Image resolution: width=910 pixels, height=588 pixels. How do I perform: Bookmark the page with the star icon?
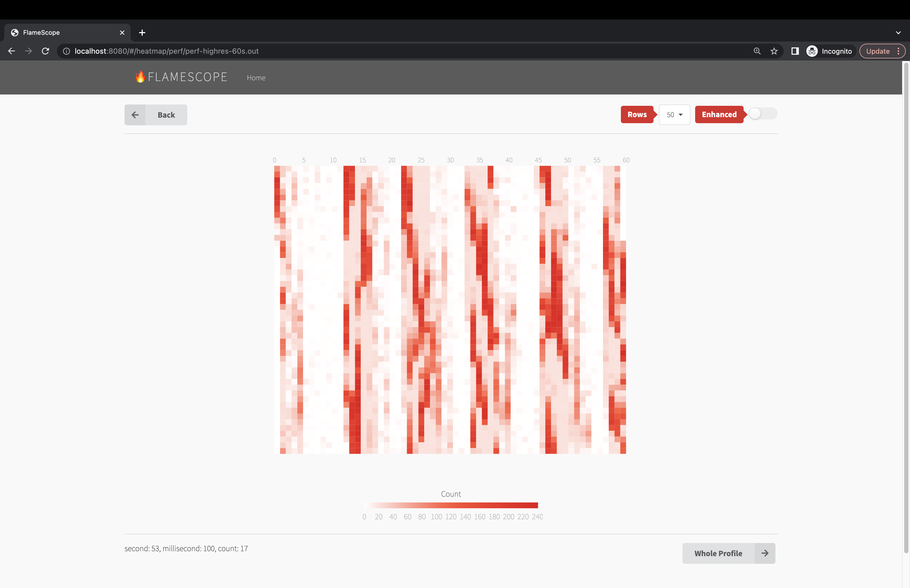[x=774, y=51]
